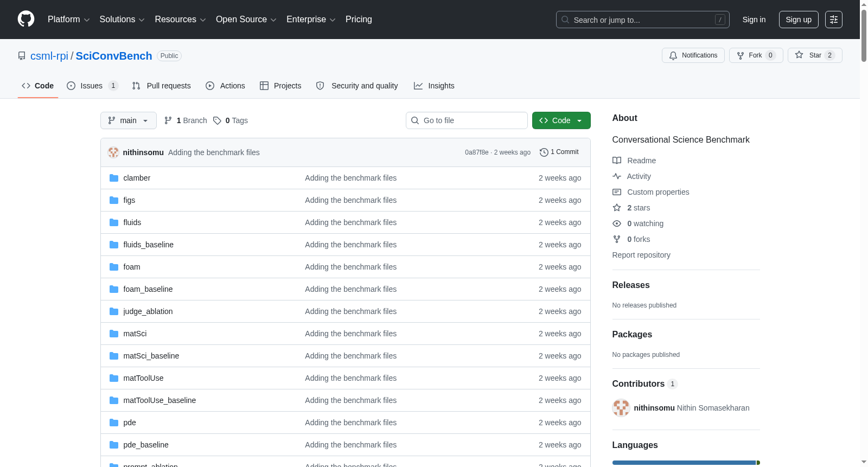Click the fluids_baseline folder icon
Screen dimensions: 868x467
coord(114,245)
